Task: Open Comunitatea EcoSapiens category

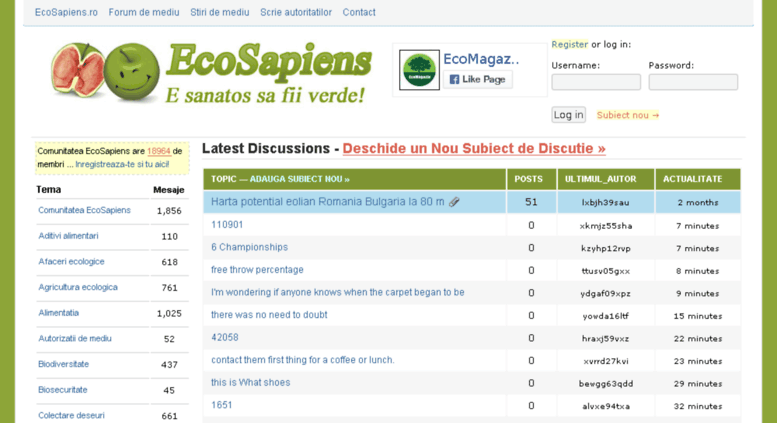Action: tap(84, 210)
